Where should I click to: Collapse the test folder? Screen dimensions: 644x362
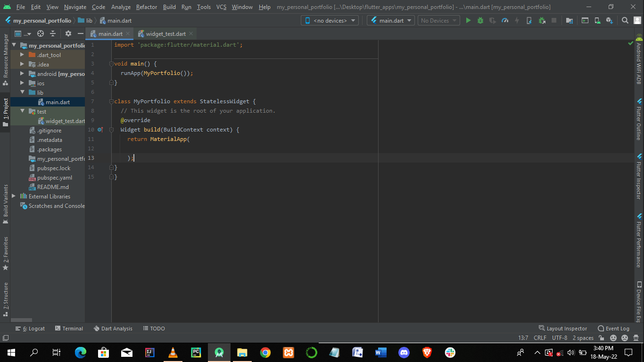22,112
